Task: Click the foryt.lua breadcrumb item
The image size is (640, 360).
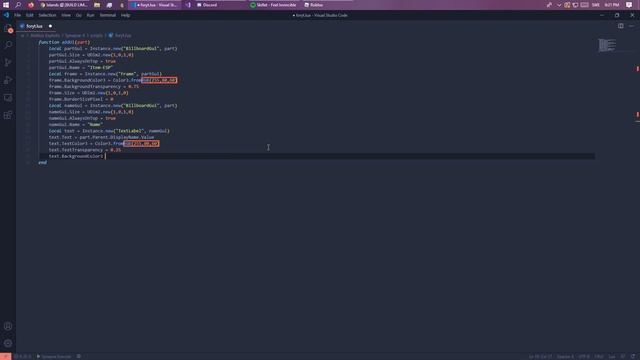Action: 120,36
